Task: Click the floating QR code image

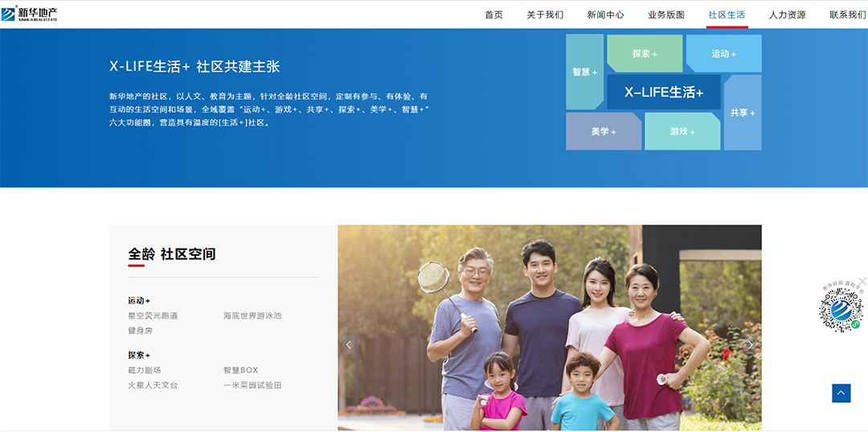Action: pyautogui.click(x=841, y=307)
